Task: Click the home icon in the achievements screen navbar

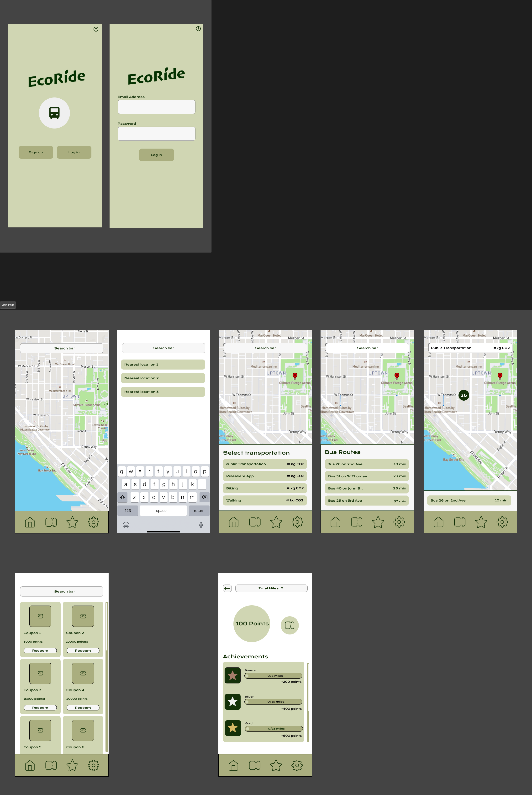Action: (233, 765)
